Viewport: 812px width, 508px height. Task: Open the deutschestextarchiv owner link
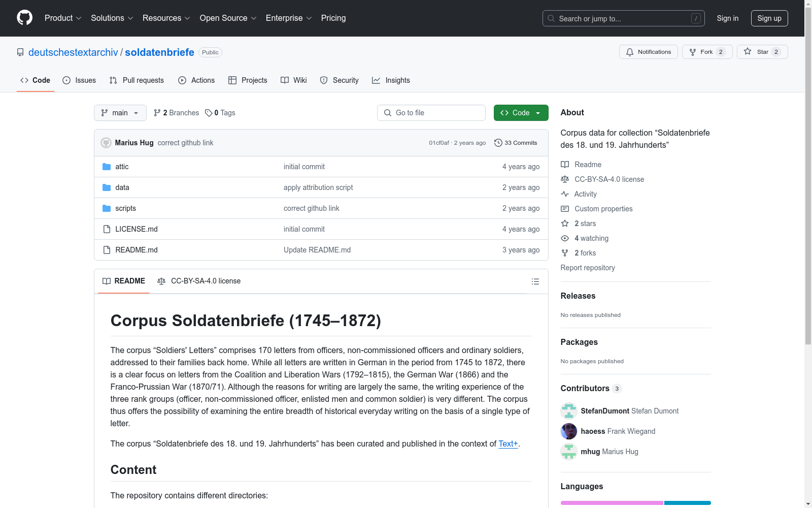(73, 52)
